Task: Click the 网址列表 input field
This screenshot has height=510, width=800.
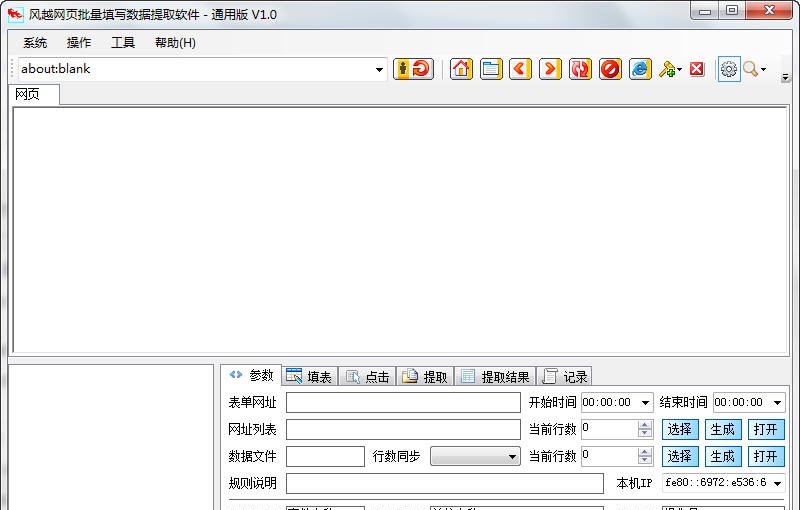Action: pos(403,429)
